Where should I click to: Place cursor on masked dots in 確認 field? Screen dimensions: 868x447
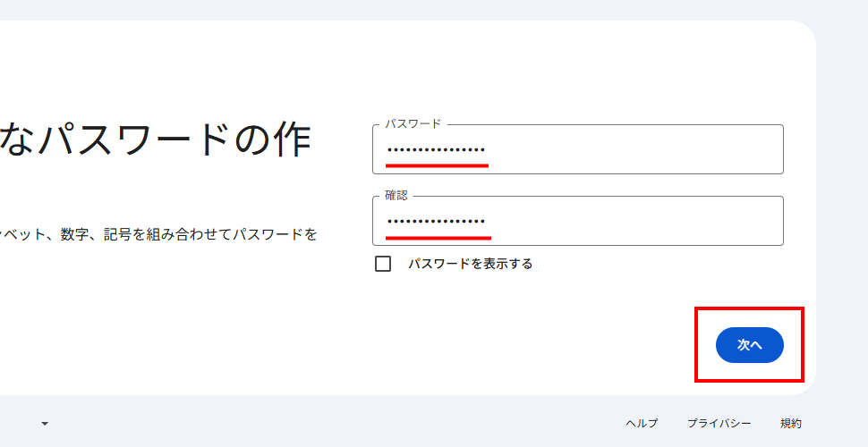tap(436, 222)
